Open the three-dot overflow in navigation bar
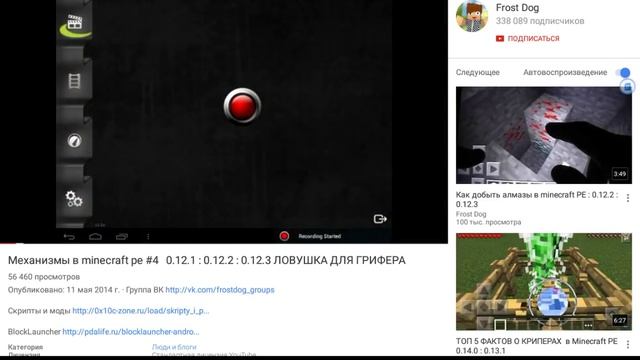640x360 pixels. point(148,236)
